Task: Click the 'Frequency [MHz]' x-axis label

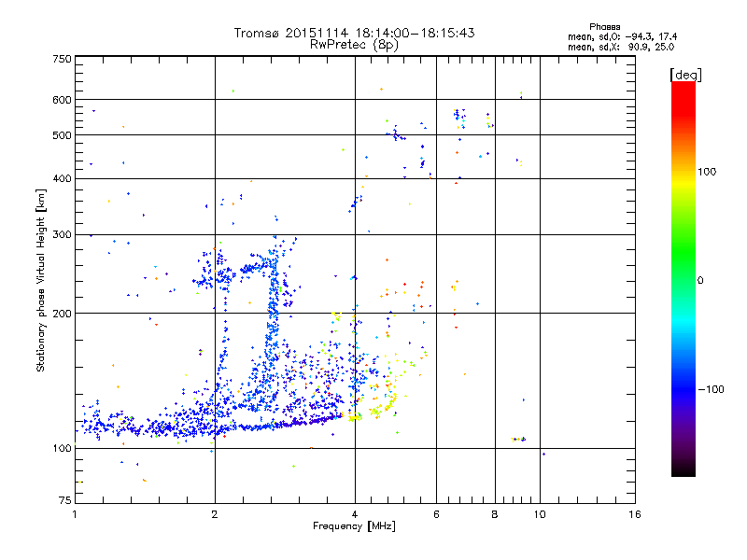Action: pyautogui.click(x=354, y=526)
